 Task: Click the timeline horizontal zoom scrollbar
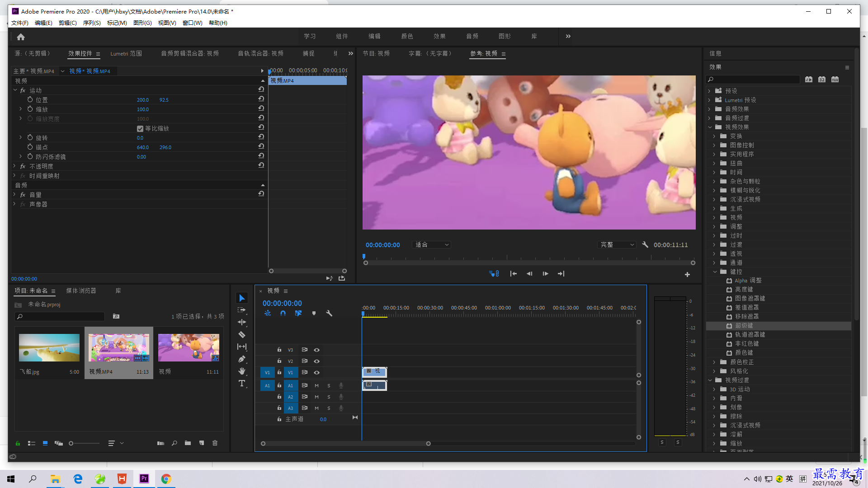tap(345, 444)
